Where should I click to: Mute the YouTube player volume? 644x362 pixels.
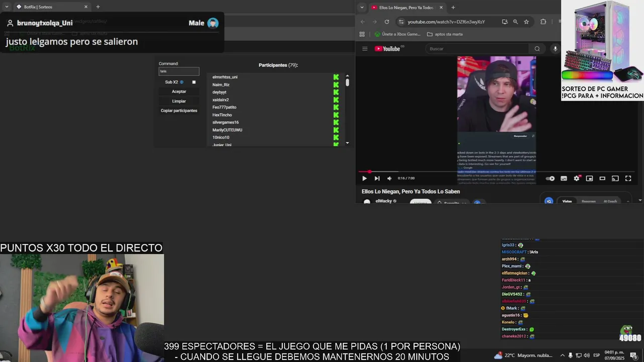(389, 178)
